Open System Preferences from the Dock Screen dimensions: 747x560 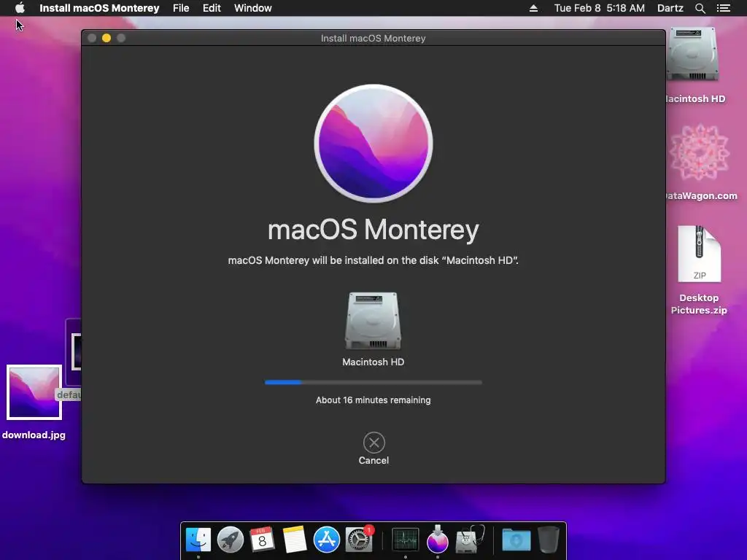coord(358,540)
